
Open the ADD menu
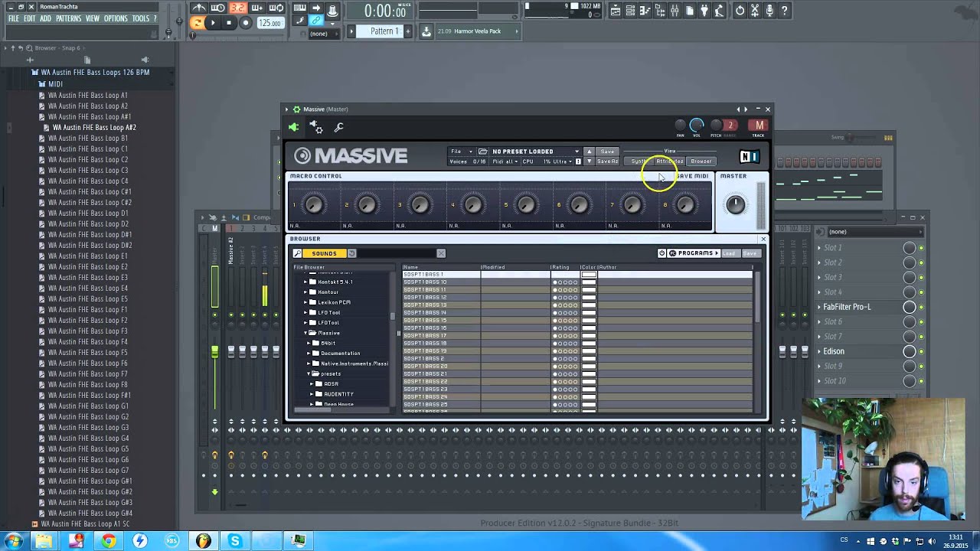(46, 18)
